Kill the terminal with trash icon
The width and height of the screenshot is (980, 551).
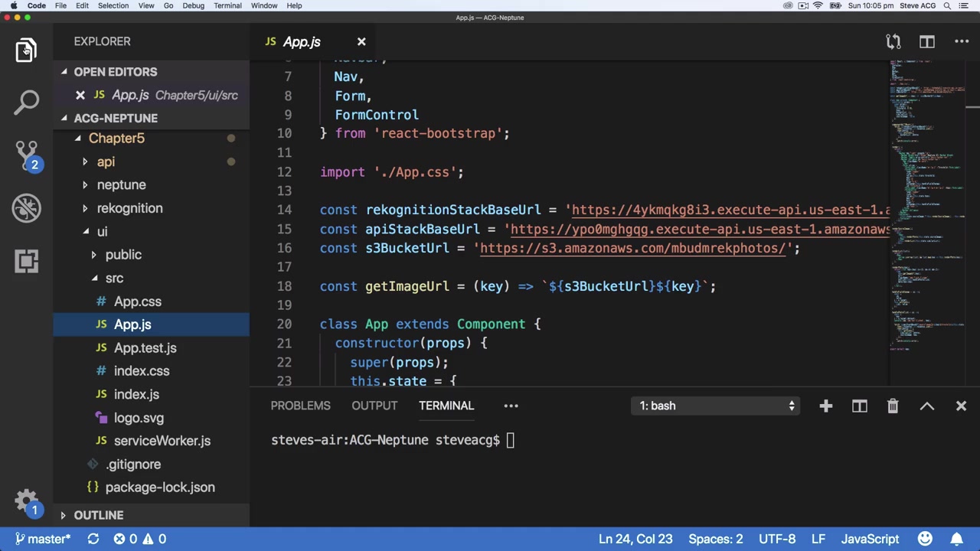click(x=893, y=406)
